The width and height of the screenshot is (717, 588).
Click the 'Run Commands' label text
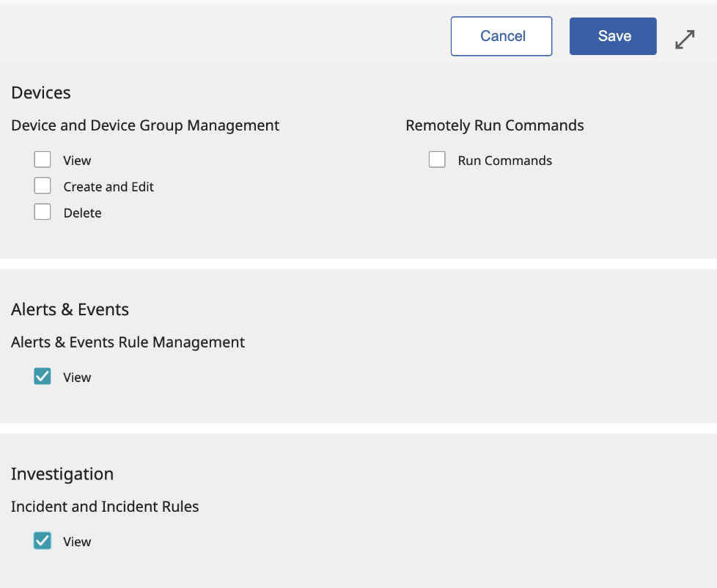(504, 161)
